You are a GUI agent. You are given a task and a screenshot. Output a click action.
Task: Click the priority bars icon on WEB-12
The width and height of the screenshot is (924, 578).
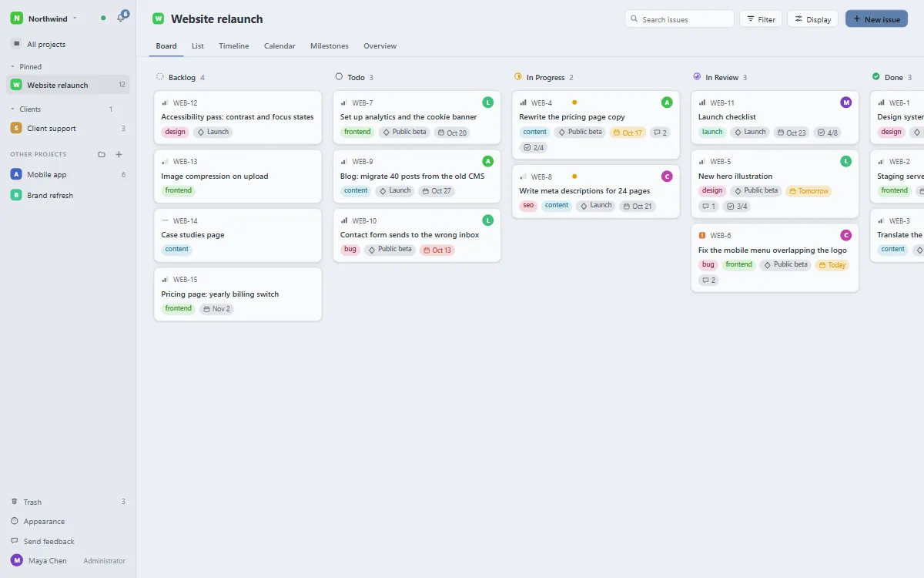pos(165,102)
